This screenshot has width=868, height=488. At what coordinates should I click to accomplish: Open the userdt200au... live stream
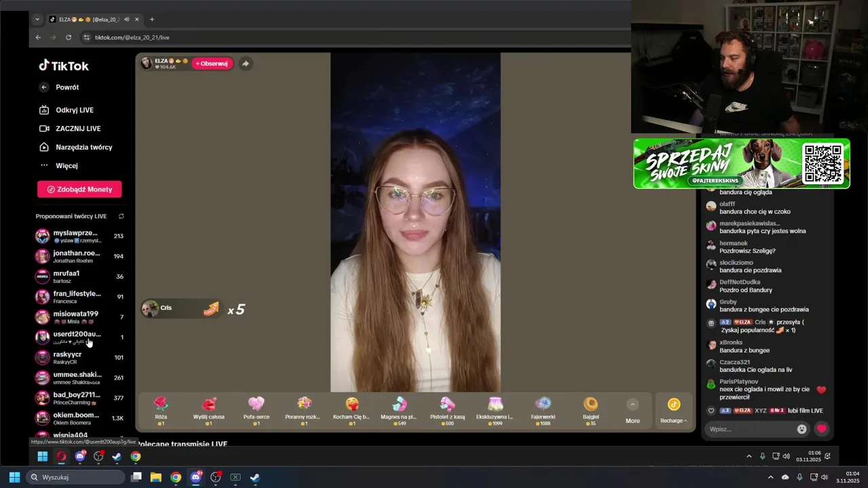[79, 337]
